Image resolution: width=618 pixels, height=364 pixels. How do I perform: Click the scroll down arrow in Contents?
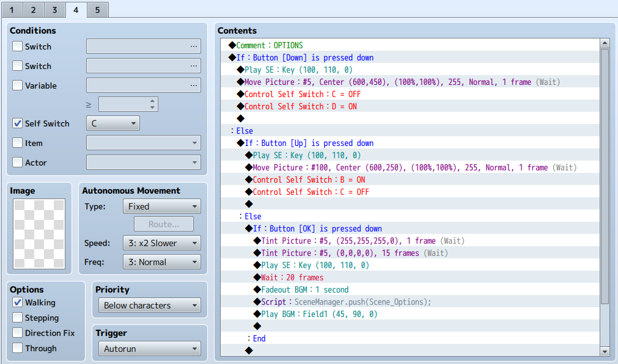605,351
